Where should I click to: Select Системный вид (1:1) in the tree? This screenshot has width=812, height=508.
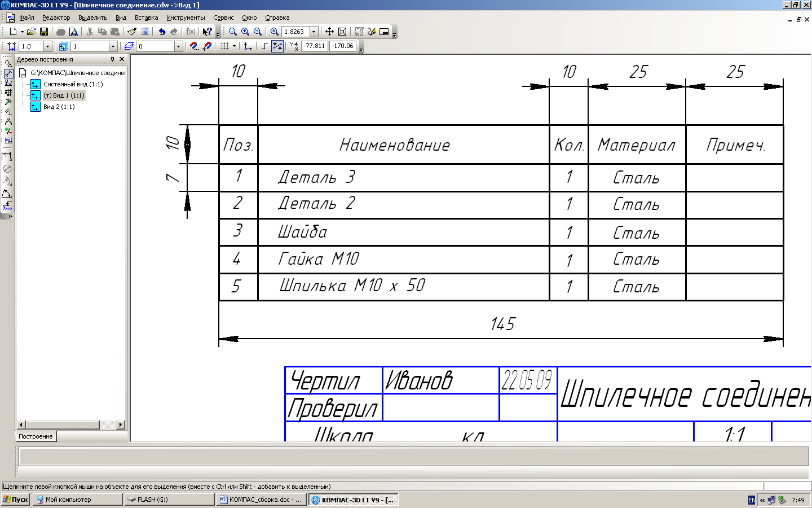coord(73,84)
